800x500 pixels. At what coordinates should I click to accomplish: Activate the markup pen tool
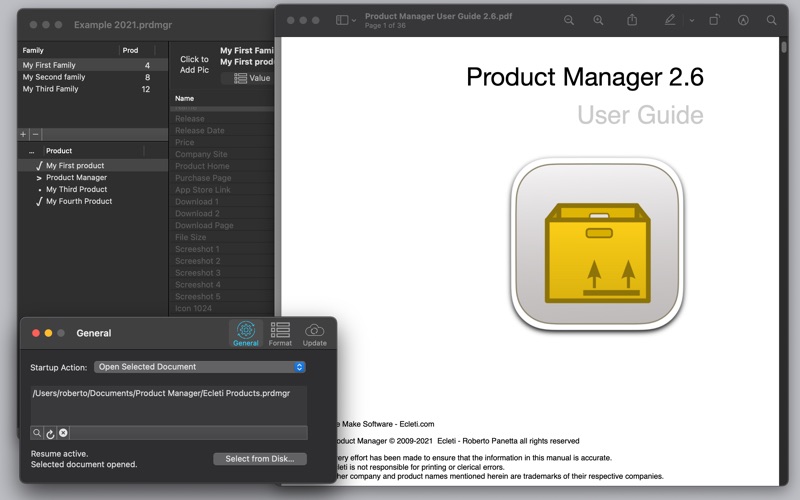point(670,20)
